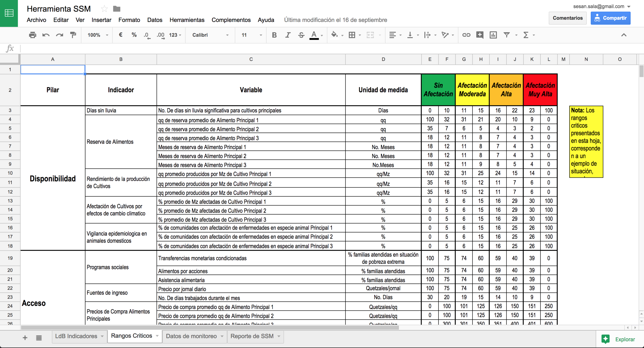Open the Datos menu
Screen dimensions: 644x348
[x=155, y=20]
